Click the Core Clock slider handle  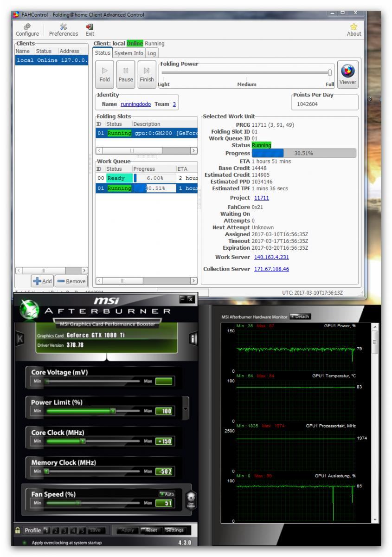pos(83,440)
